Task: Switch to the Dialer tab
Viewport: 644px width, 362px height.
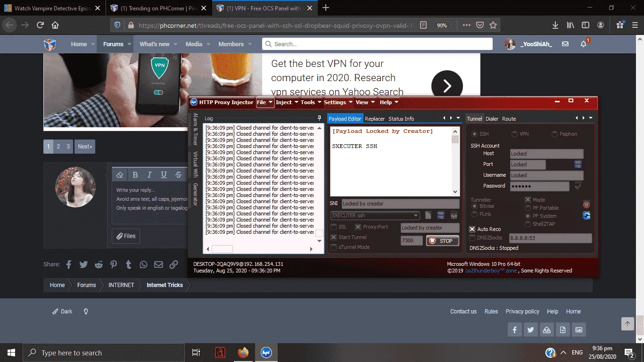Action: (x=492, y=119)
